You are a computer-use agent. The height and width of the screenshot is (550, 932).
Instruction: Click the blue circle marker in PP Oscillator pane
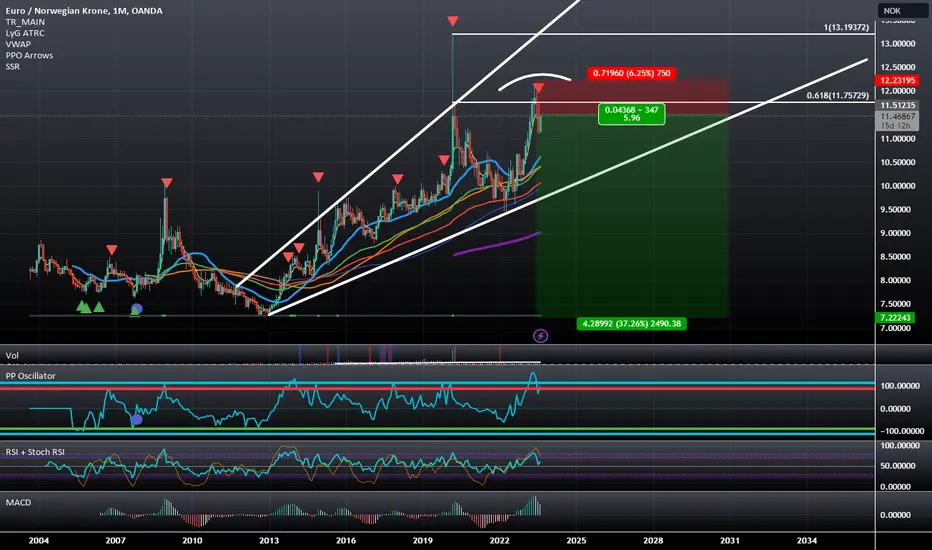click(137, 420)
